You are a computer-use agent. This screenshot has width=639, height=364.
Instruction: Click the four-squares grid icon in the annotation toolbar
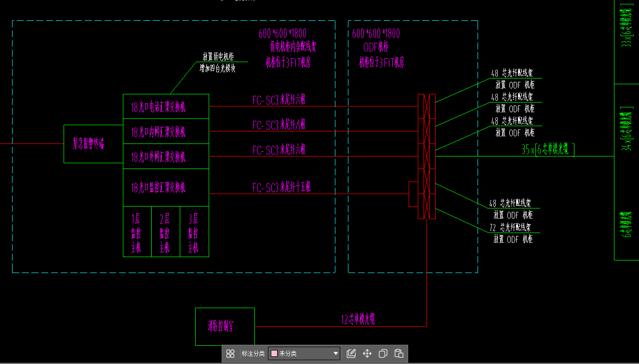point(230,353)
